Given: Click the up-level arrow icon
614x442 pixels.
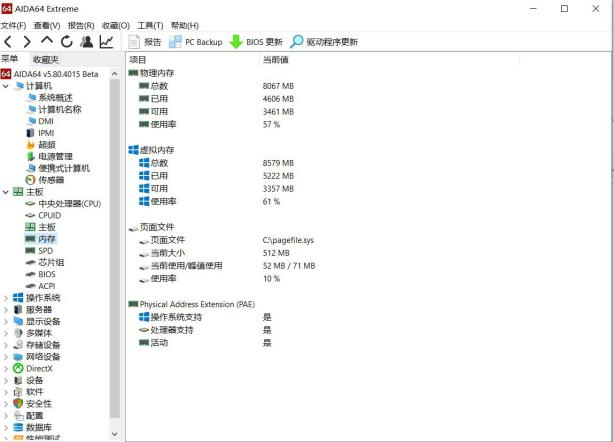Looking at the screenshot, I should (x=47, y=40).
